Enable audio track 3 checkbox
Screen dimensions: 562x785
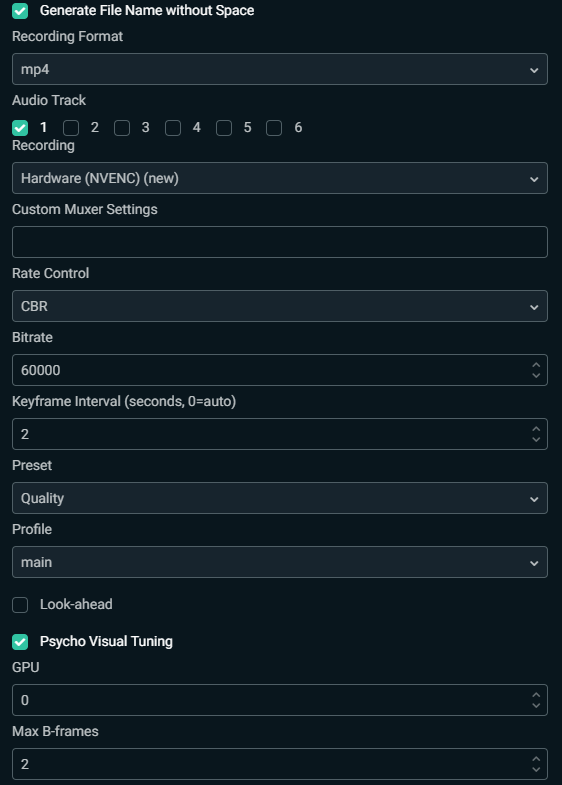click(x=122, y=128)
